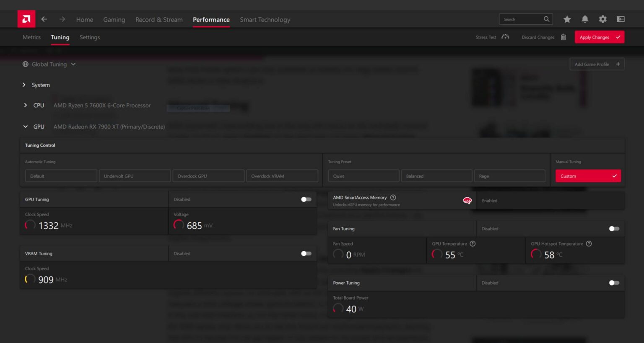This screenshot has height=343, width=644.
Task: Enable the VRAM Tuning toggle
Action: coord(306,253)
